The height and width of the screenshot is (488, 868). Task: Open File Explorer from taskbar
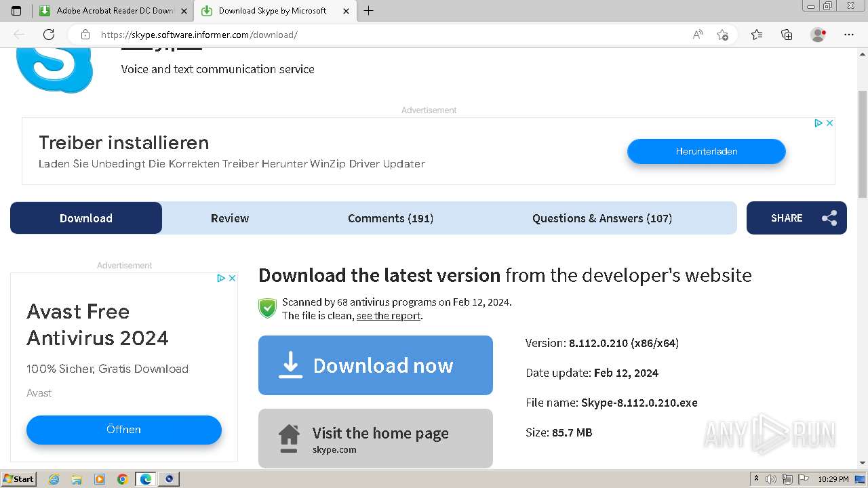77,479
